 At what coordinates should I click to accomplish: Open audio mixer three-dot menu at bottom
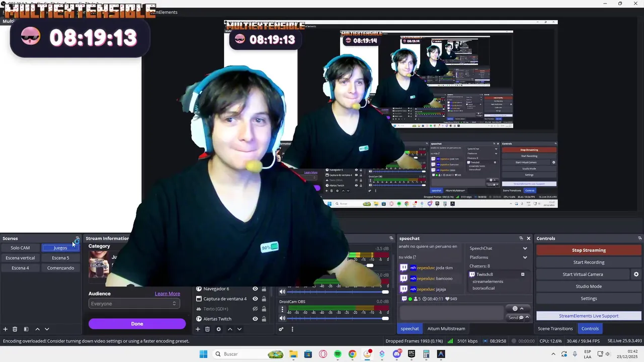point(292,329)
